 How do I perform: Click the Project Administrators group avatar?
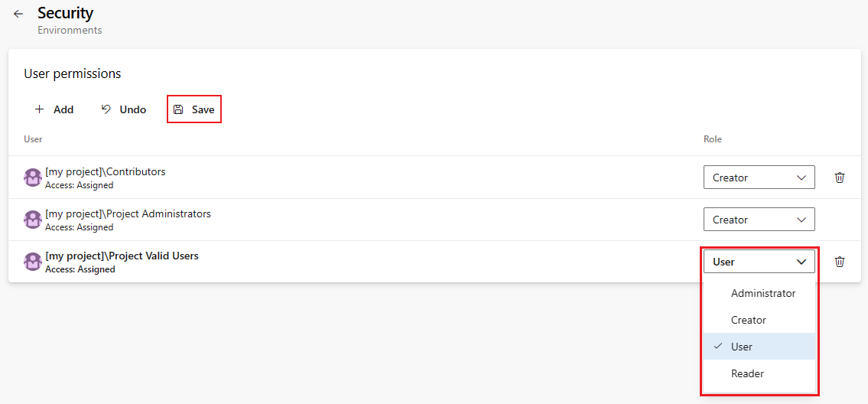33,220
